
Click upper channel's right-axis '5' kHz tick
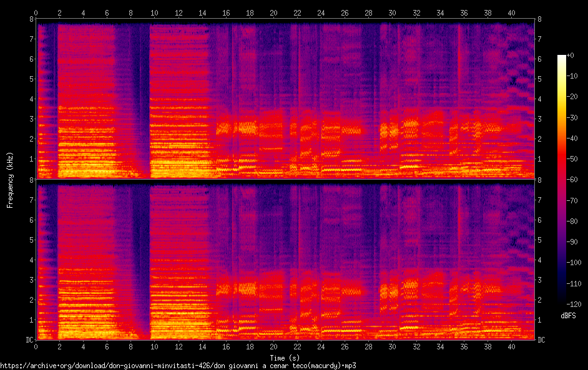coord(540,79)
